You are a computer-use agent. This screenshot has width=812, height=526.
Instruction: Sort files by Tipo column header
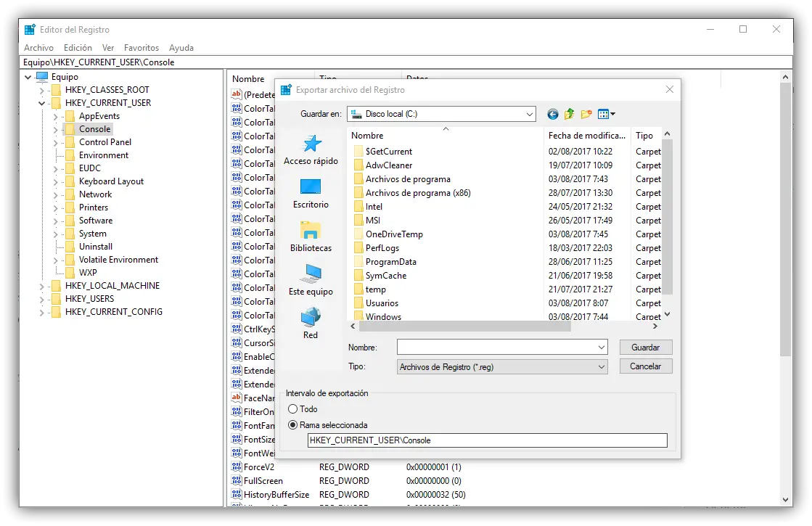pyautogui.click(x=646, y=135)
